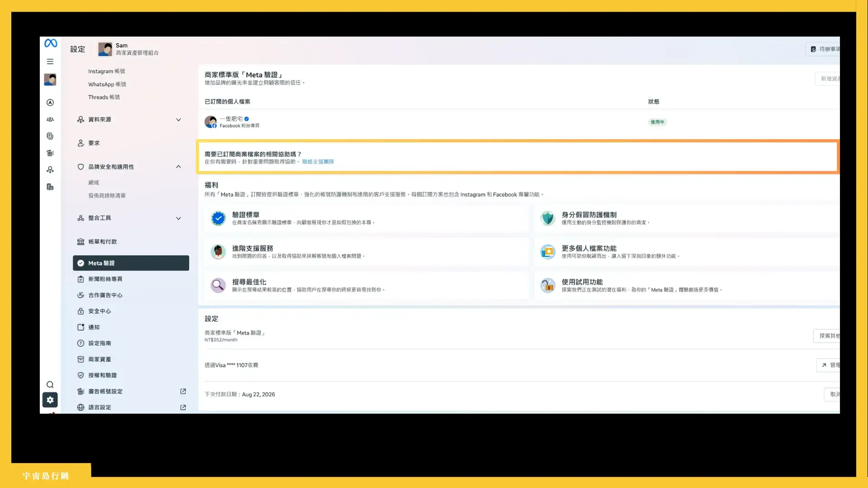Open 新聞粉絲專頁 in settings menu
The height and width of the screenshot is (488, 868).
(105, 279)
